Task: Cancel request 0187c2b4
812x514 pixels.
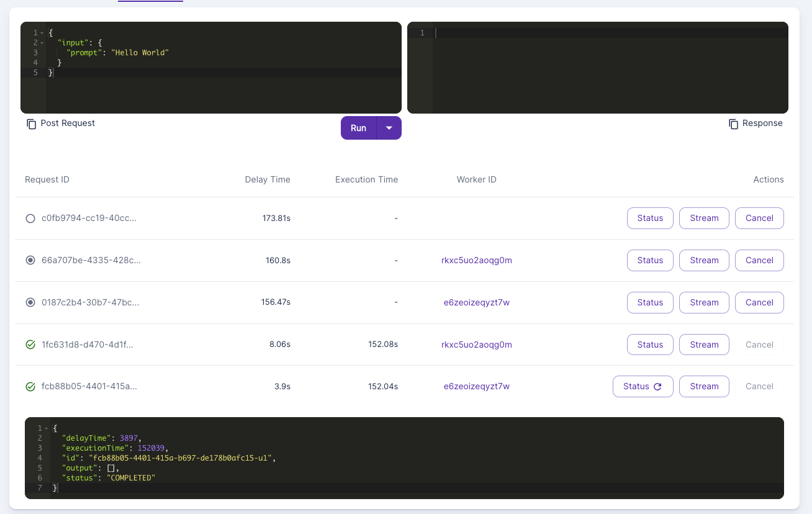Action: [x=759, y=303]
